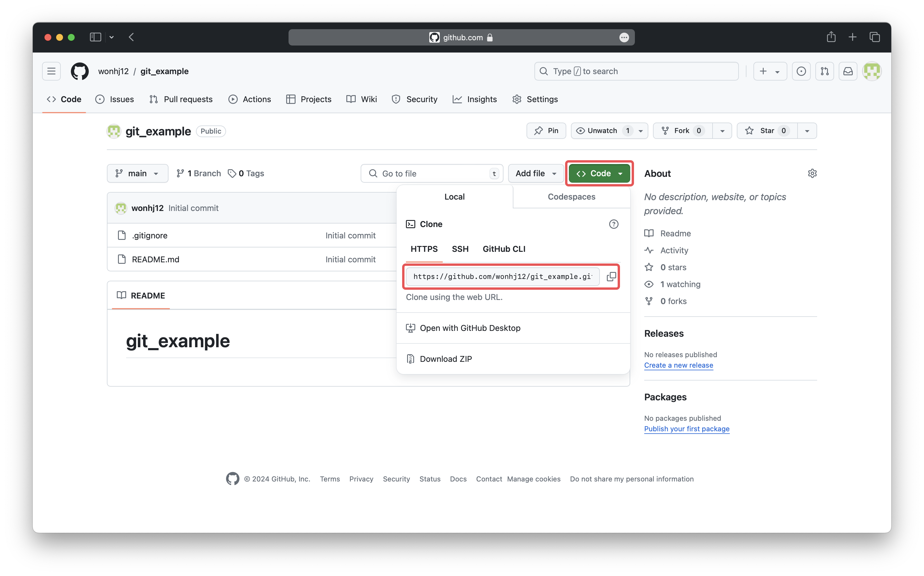Select the SSH clone tab
Screen dimensions: 924x576
pyautogui.click(x=460, y=249)
